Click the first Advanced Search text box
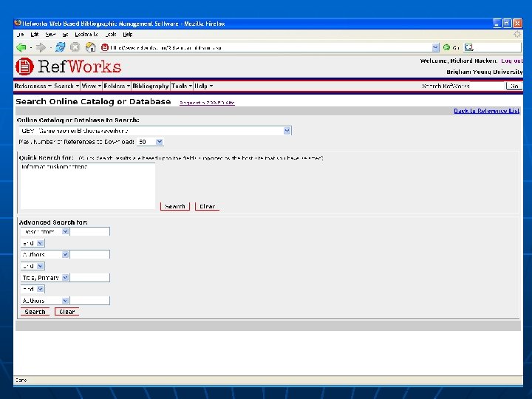 coord(90,231)
